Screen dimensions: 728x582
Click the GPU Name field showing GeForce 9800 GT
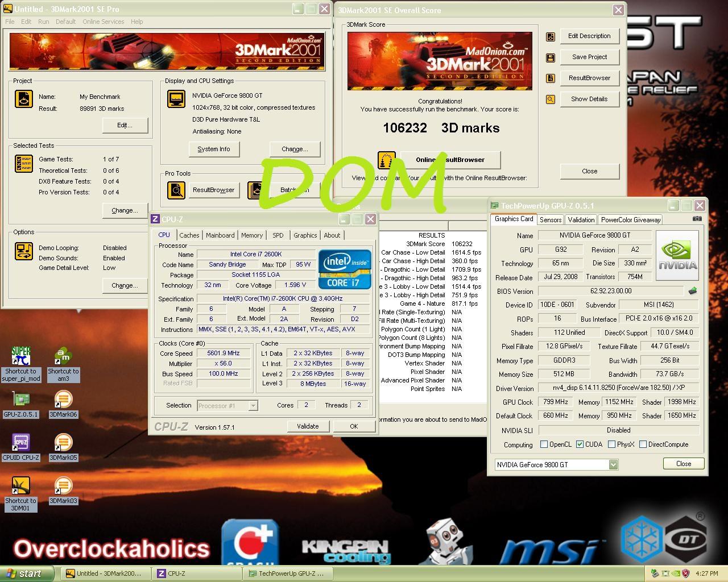click(x=594, y=235)
